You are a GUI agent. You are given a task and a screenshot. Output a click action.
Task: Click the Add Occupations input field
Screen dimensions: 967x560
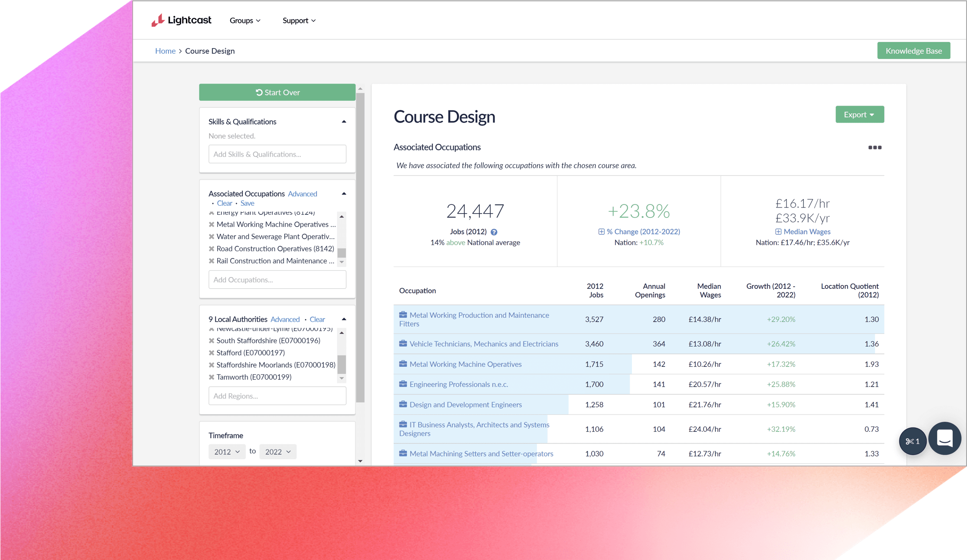tap(277, 280)
